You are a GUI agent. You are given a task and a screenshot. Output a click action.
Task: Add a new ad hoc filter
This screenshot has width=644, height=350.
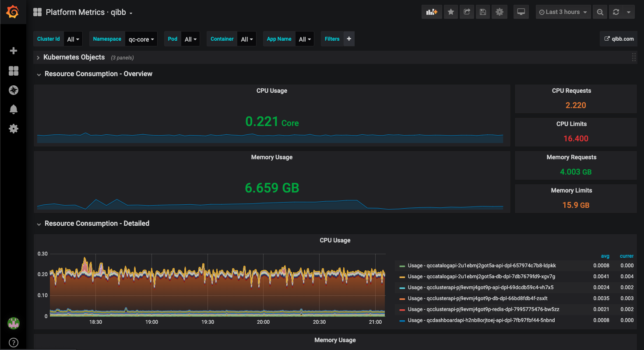(349, 39)
